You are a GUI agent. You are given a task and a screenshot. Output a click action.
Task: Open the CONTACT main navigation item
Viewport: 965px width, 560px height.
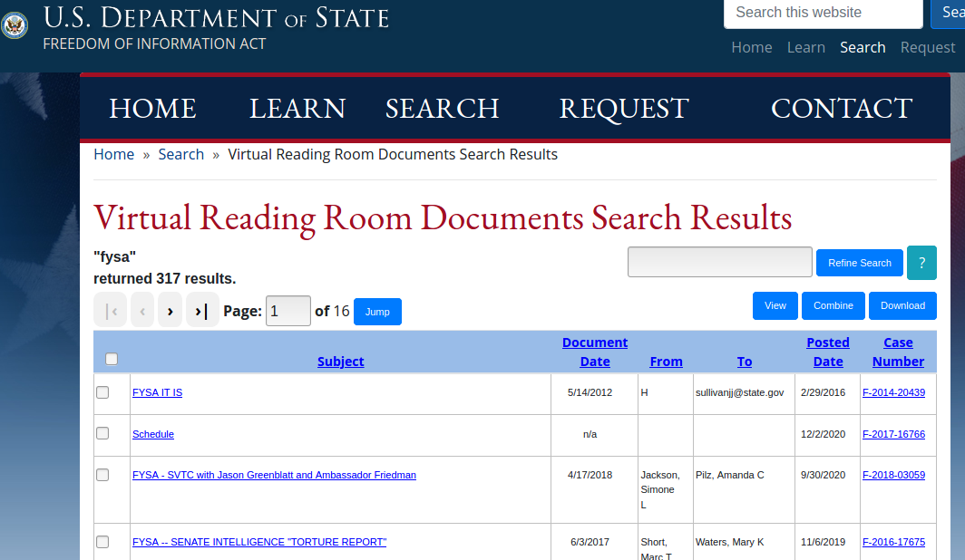tap(841, 109)
